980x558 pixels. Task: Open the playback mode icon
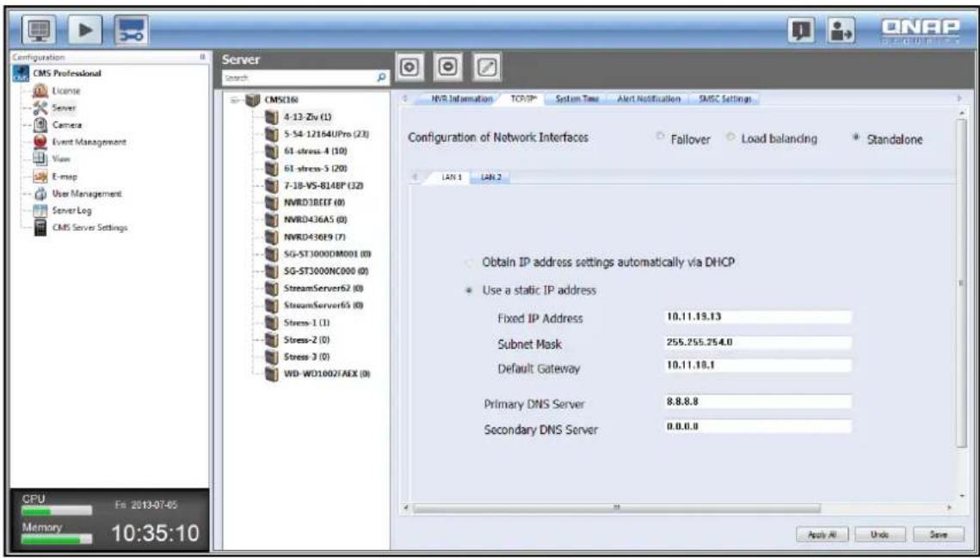pos(86,32)
